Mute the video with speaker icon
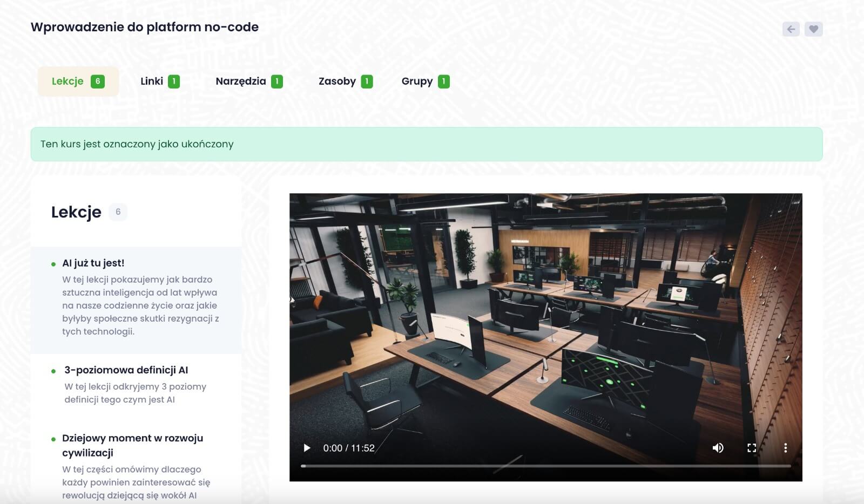 point(718,448)
